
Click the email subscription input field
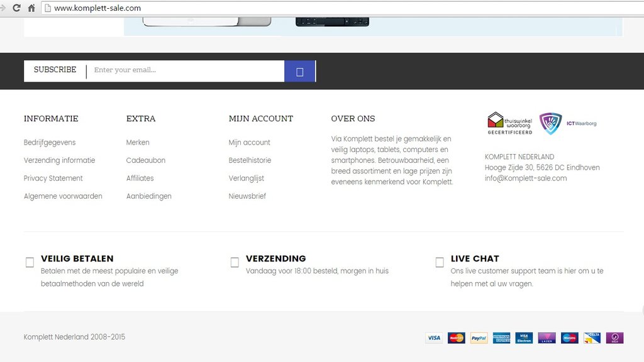(186, 70)
